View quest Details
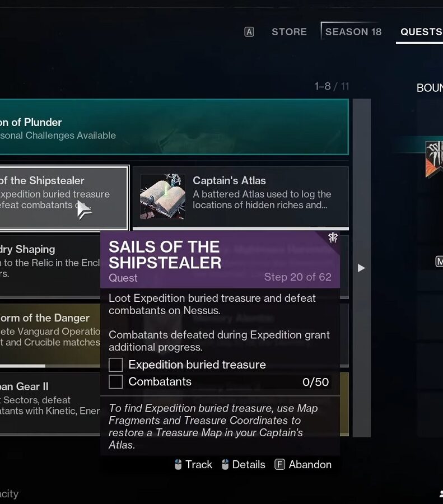The height and width of the screenshot is (504, 443). (x=244, y=464)
